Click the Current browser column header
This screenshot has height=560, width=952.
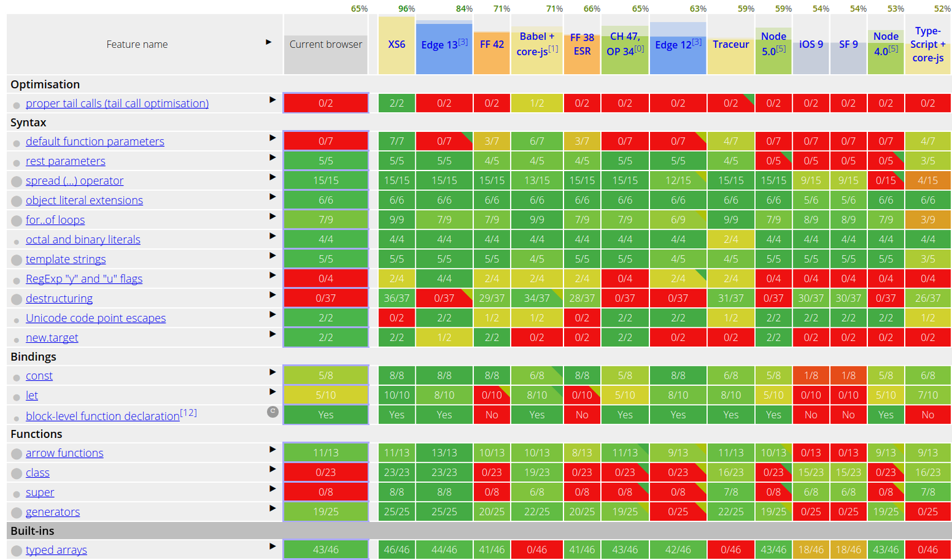[x=326, y=45]
